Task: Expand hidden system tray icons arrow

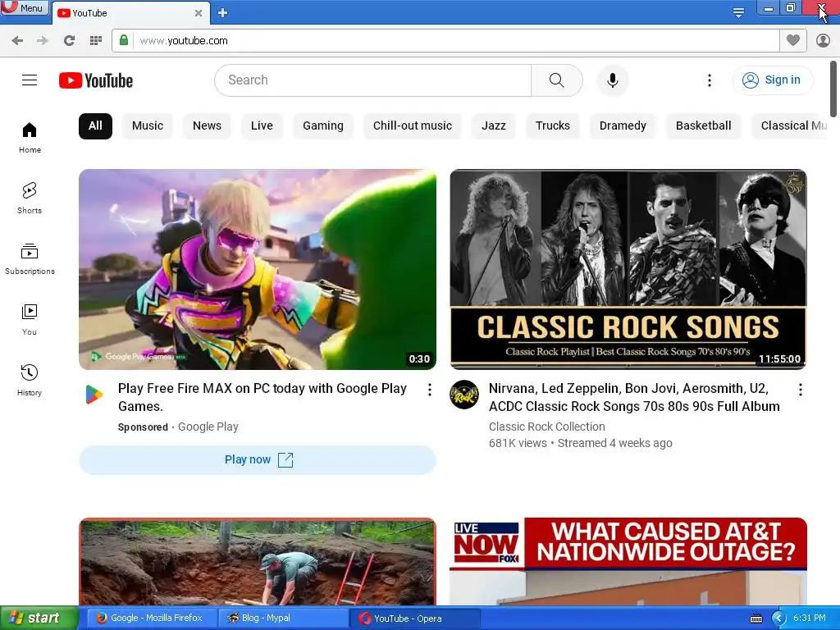Action: click(778, 619)
